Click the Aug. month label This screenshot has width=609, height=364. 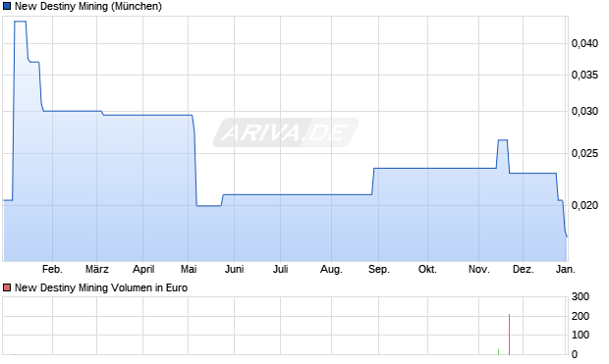(331, 269)
